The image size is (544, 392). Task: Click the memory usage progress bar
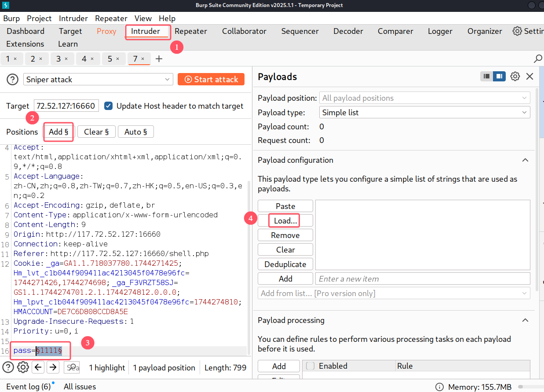point(531,387)
